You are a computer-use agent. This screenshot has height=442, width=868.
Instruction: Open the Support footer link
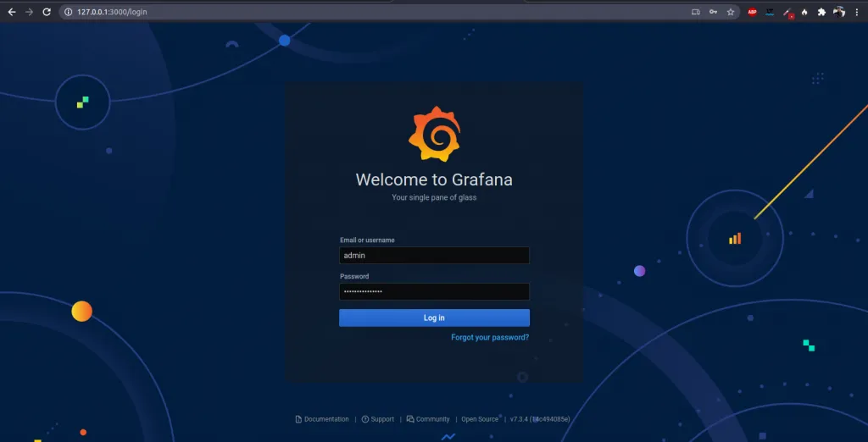coord(381,419)
